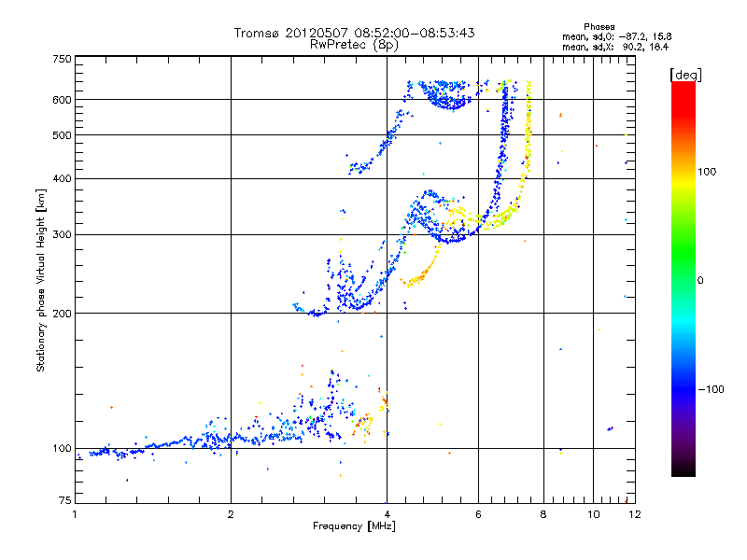Click the 'Frequency [MHz]' axis label
The image size is (747, 560).
[354, 526]
